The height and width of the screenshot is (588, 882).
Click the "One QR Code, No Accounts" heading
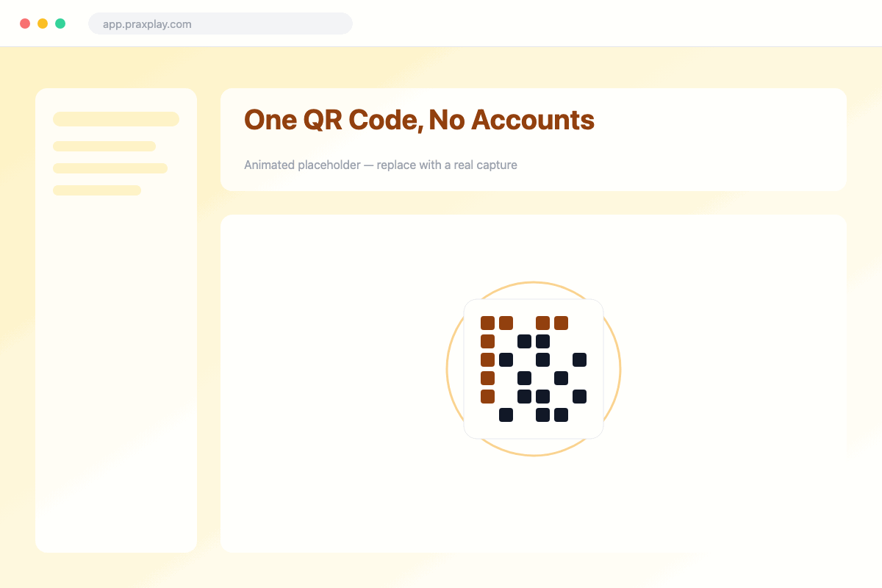419,120
